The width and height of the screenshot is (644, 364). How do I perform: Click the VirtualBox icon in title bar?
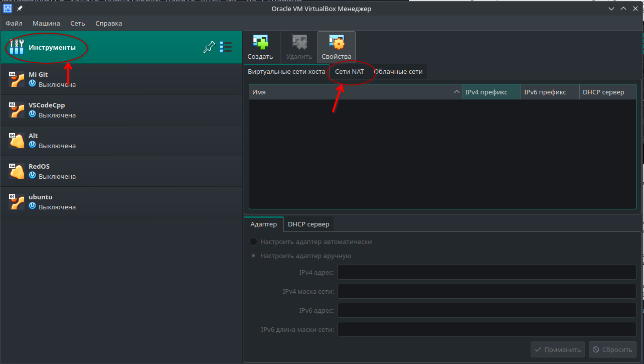8,9
